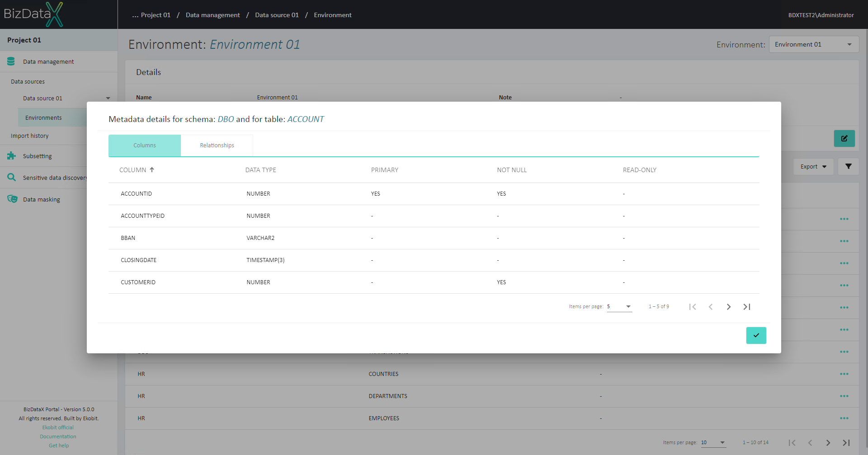Image resolution: width=868 pixels, height=455 pixels.
Task: Open the Get help link
Action: click(x=59, y=446)
